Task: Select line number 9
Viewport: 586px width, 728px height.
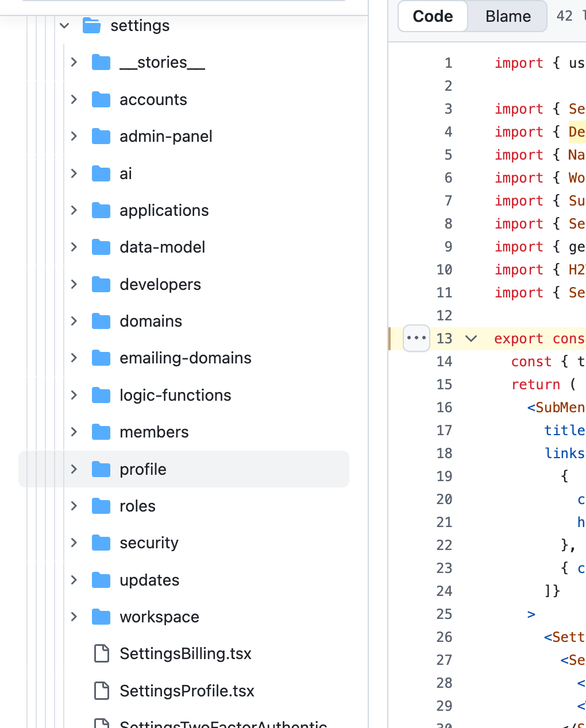Action: coord(448,246)
